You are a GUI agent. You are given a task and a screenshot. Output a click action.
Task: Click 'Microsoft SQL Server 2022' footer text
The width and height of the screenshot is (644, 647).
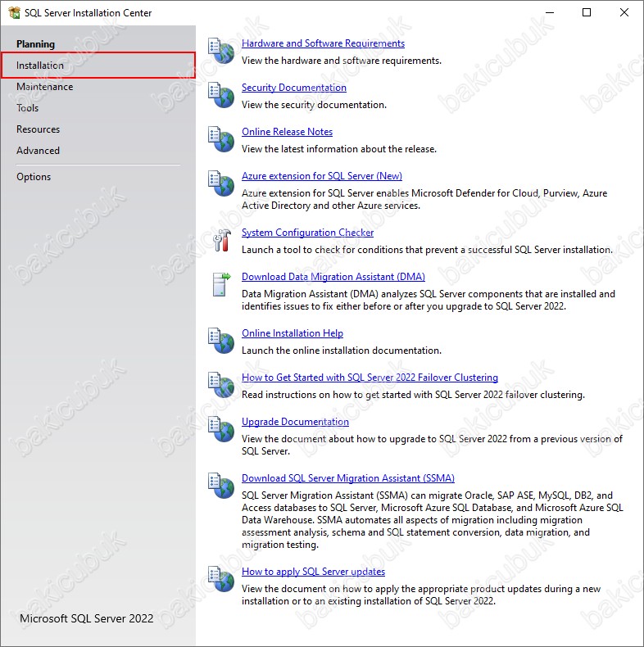pos(87,618)
